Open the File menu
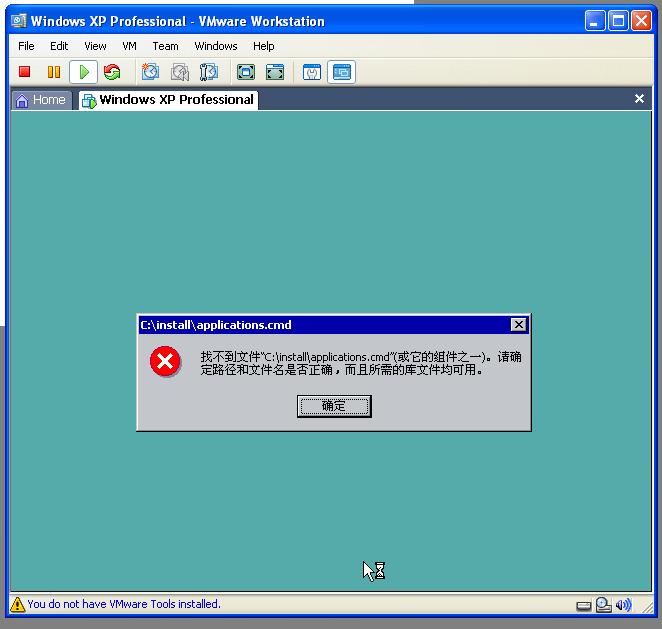This screenshot has height=629, width=662. click(x=26, y=46)
